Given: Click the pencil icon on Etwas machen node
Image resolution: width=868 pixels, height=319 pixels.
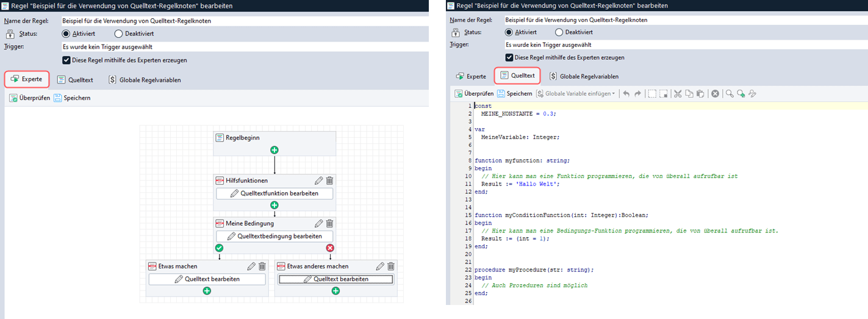Looking at the screenshot, I should pos(251,266).
